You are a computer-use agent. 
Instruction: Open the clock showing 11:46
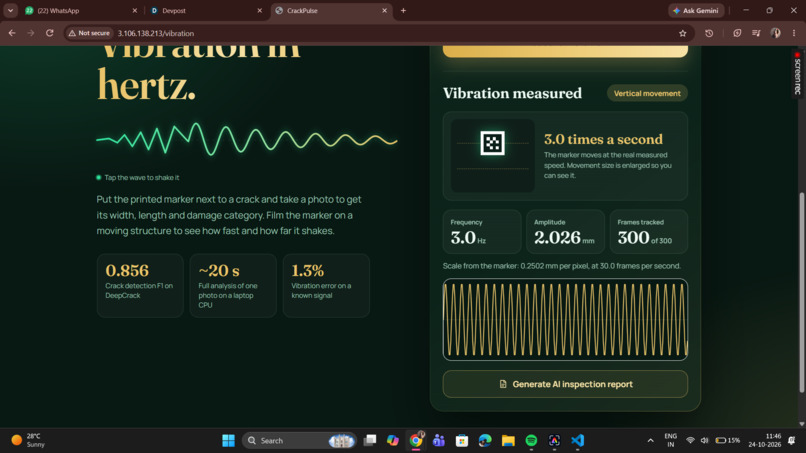(x=764, y=441)
